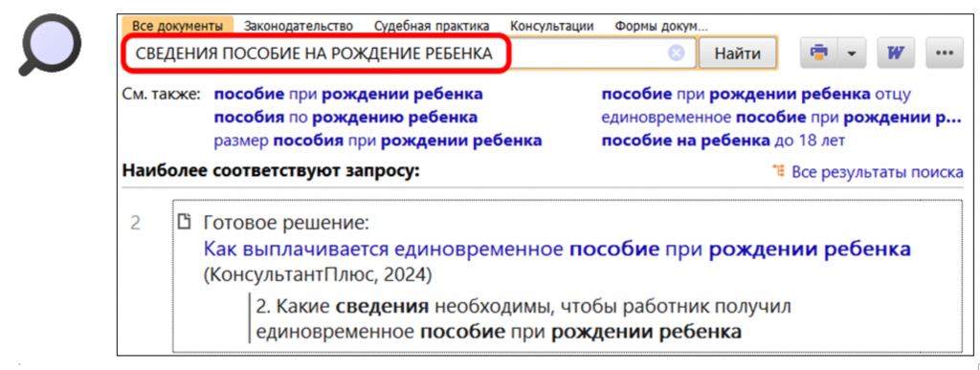Open suggestion размер пособия при рождении ребенка
The height and width of the screenshot is (370, 980).
click(377, 141)
